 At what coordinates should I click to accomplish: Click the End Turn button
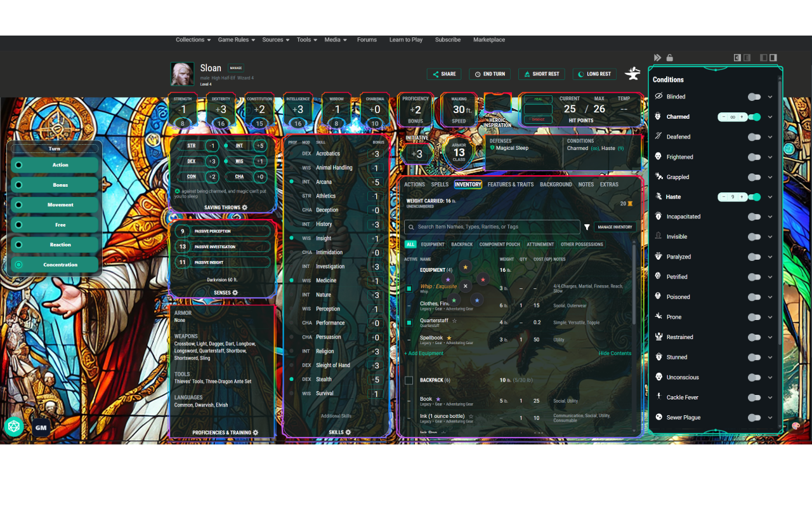(x=490, y=74)
